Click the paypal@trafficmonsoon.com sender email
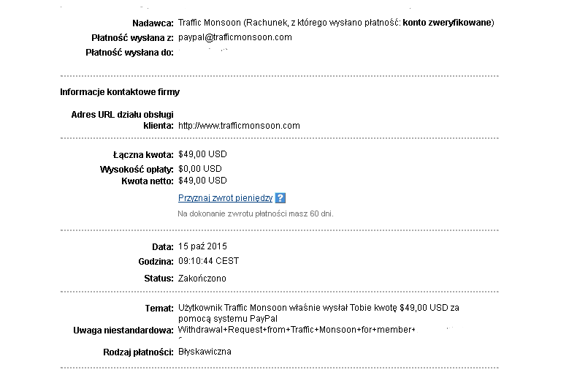588x378 pixels. (234, 37)
